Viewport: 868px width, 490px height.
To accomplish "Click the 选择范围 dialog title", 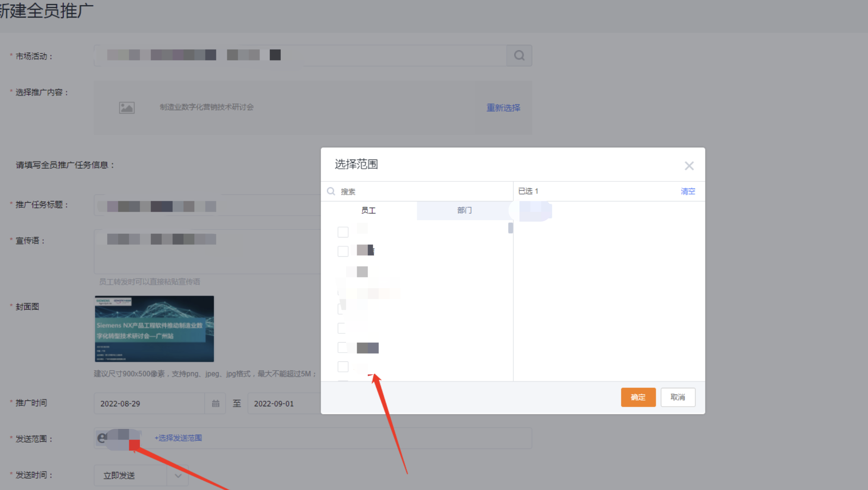I will (356, 164).
